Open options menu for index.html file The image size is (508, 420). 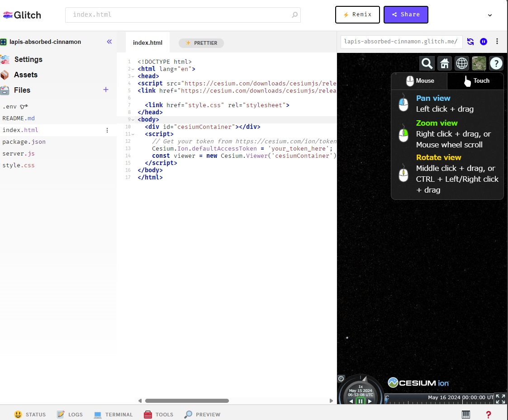point(107,130)
